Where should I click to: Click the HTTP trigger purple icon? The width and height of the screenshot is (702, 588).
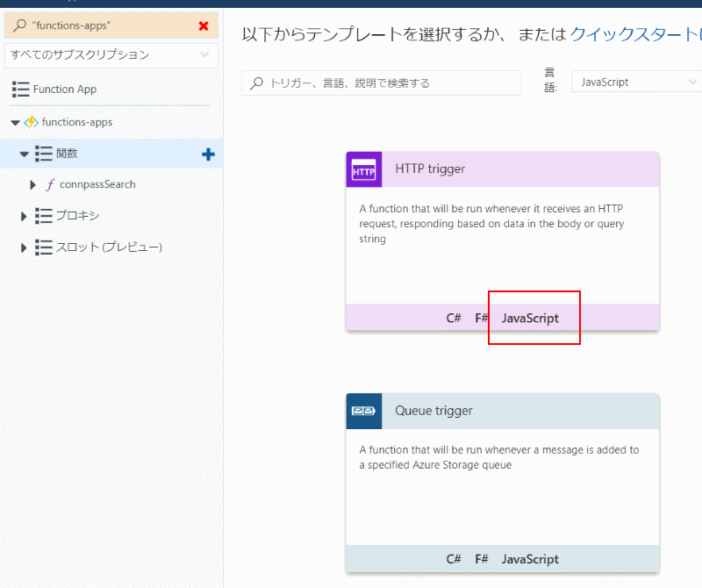[x=363, y=169]
